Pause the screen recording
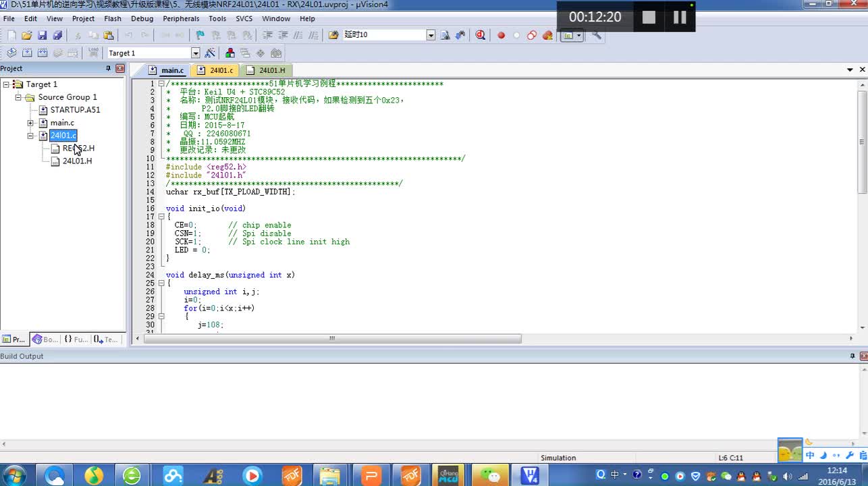868x486 pixels. (680, 18)
